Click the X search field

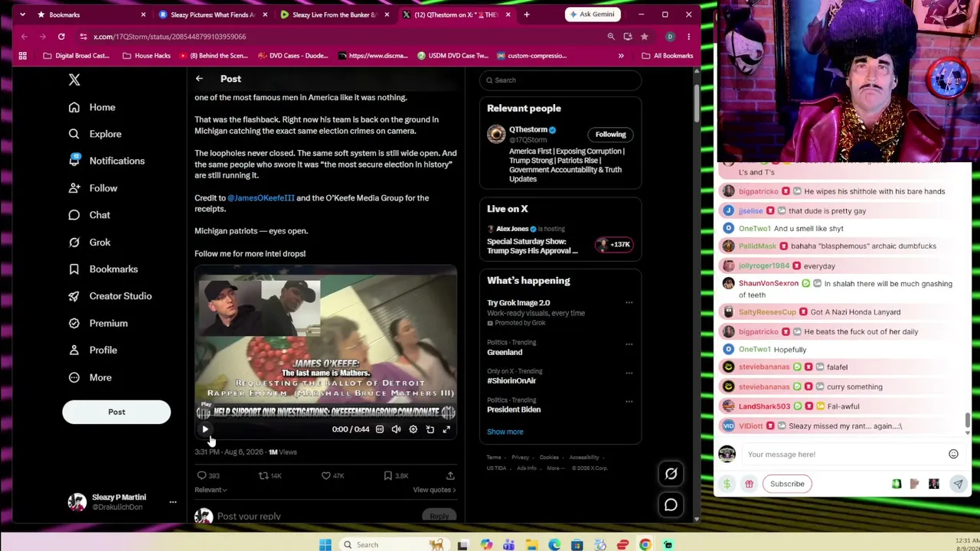click(x=560, y=80)
